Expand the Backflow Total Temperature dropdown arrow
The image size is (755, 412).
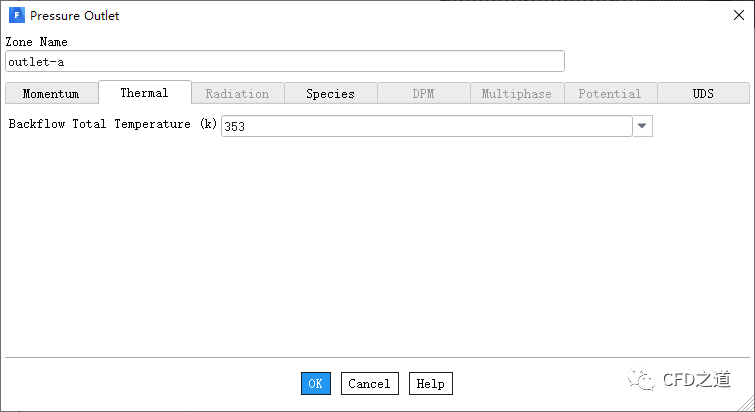click(x=643, y=126)
